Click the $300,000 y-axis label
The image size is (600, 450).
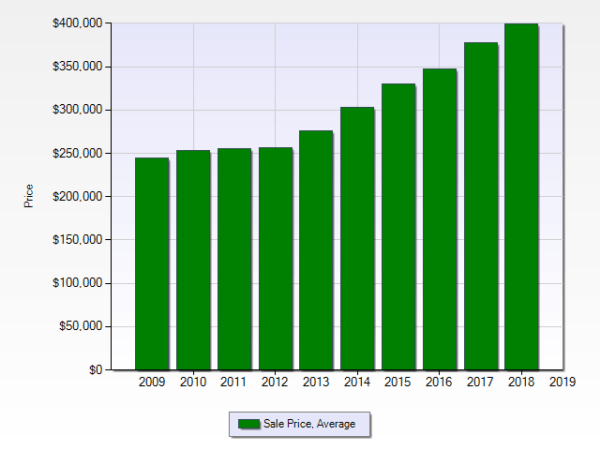pyautogui.click(x=78, y=110)
